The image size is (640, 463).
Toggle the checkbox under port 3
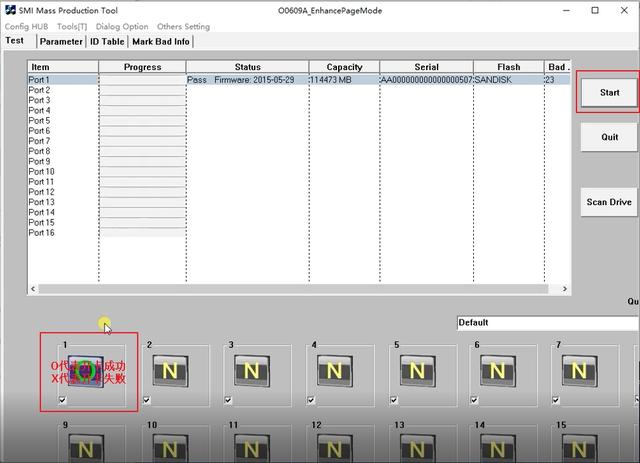pyautogui.click(x=228, y=400)
